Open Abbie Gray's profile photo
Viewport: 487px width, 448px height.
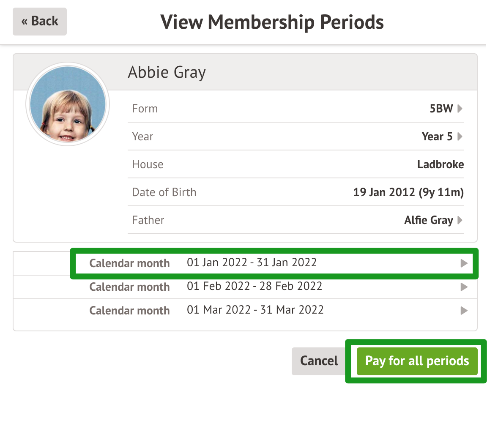(x=68, y=104)
